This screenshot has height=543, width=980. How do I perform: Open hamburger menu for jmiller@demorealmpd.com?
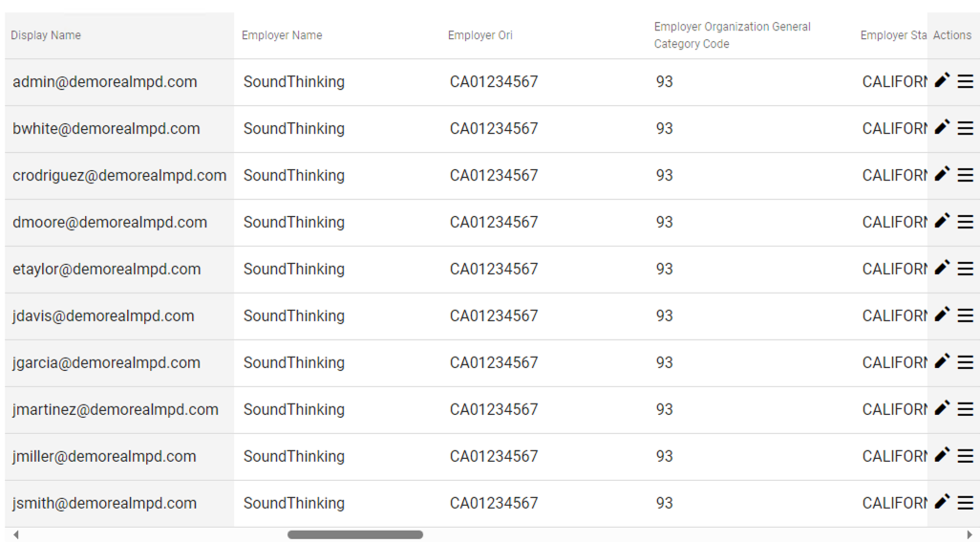click(965, 456)
